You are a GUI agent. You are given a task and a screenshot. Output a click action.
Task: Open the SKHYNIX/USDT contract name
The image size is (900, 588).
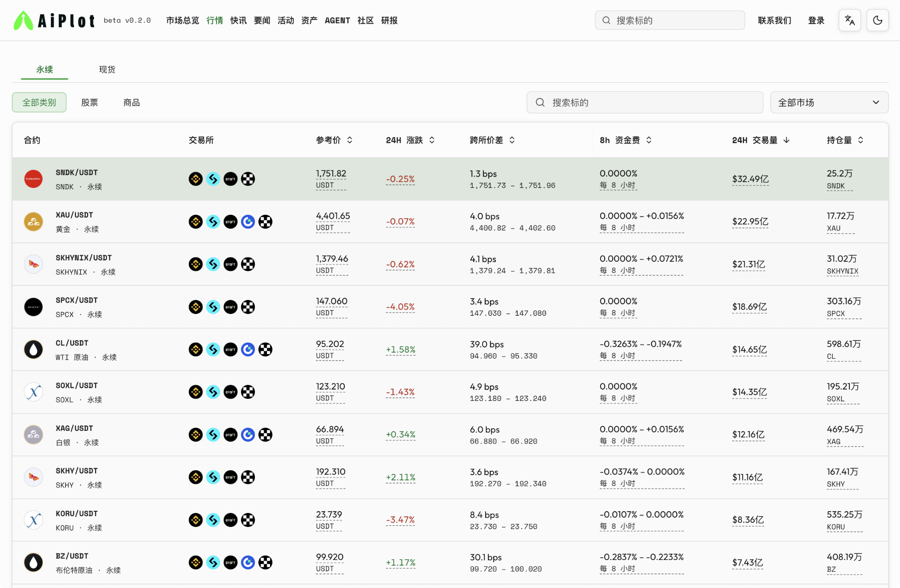coord(83,258)
